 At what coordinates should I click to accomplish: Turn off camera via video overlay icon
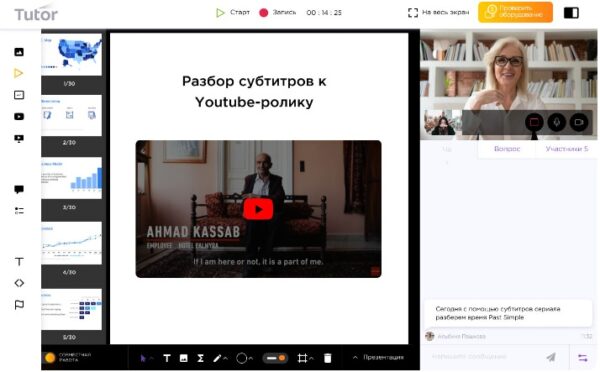[579, 122]
